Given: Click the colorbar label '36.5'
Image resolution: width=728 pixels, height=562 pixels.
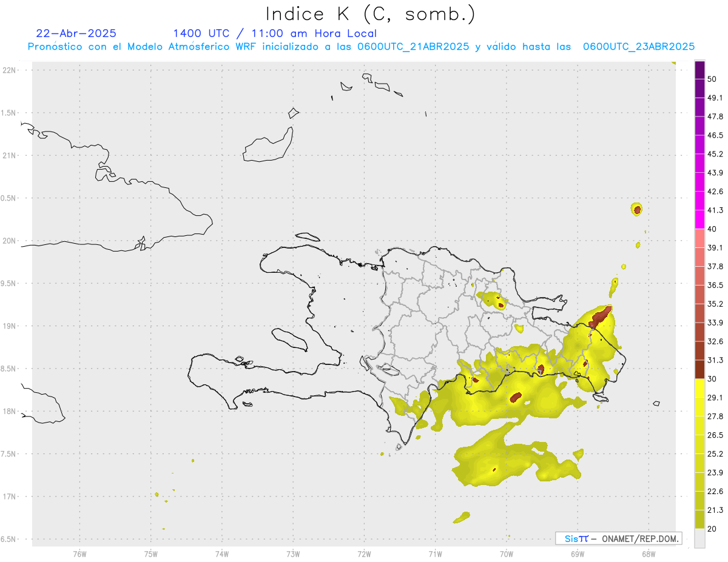Looking at the screenshot, I should (x=715, y=285).
